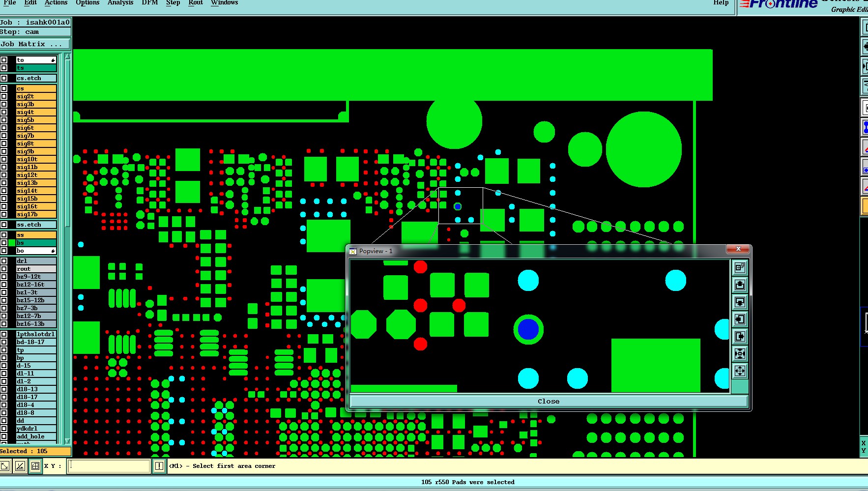The width and height of the screenshot is (868, 491).
Task: Toggle checkbox for layer 'ts'
Action: click(4, 68)
